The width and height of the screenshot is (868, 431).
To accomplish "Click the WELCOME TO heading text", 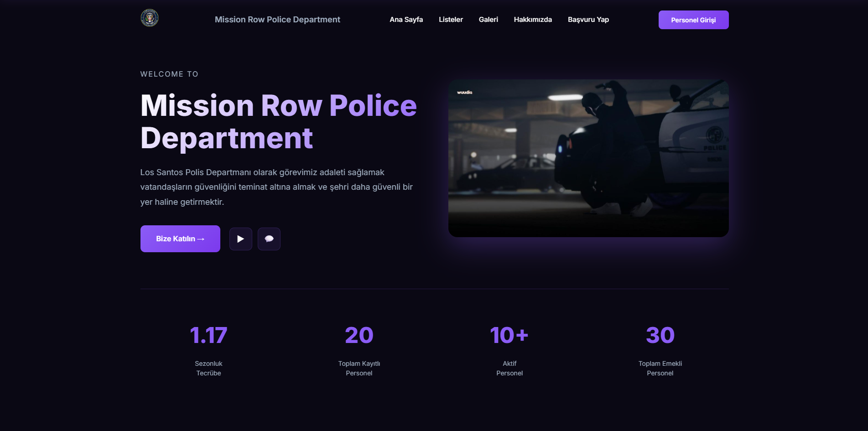I will [169, 74].
